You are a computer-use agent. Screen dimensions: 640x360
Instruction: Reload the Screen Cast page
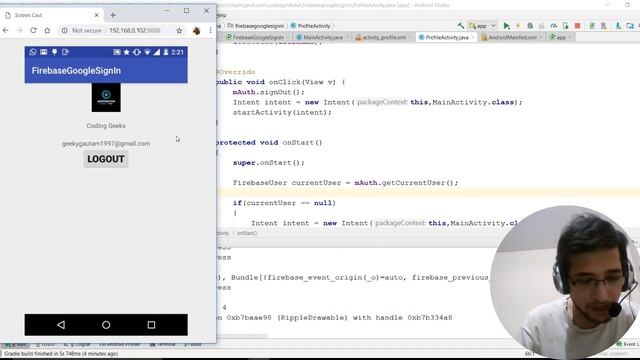[x=33, y=30]
